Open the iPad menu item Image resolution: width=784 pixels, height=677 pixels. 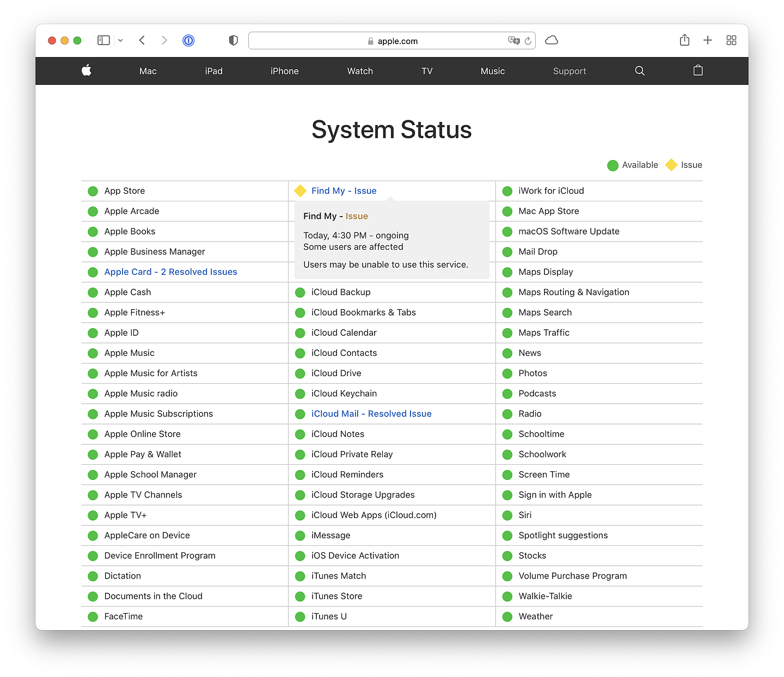coord(214,71)
